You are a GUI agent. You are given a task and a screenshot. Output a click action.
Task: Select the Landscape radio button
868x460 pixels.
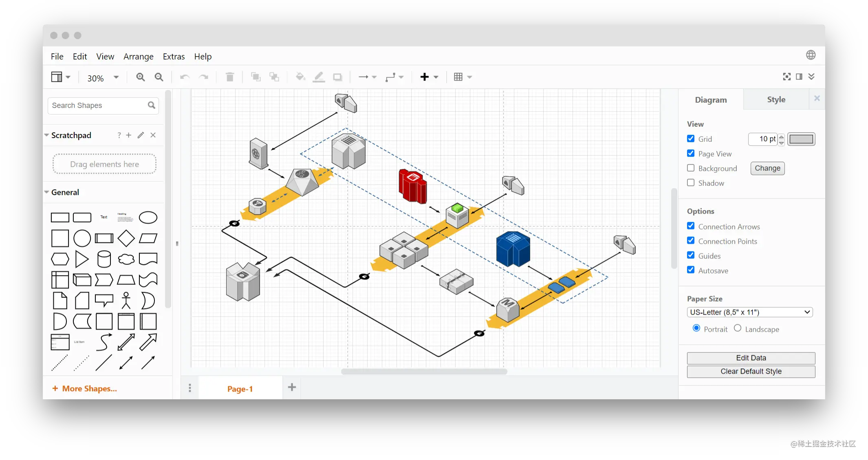click(738, 328)
